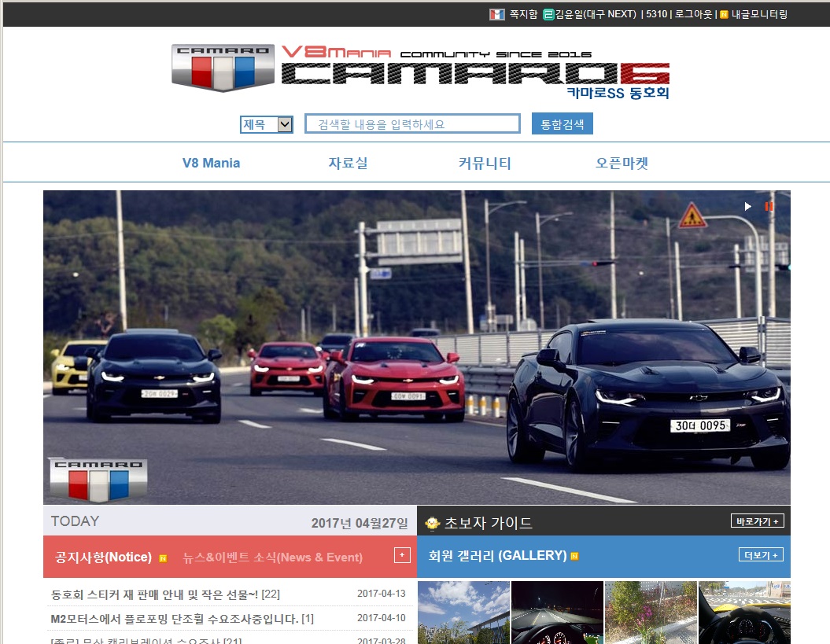Open the night dashboard gallery thumbnail
830x644 pixels.
557,613
